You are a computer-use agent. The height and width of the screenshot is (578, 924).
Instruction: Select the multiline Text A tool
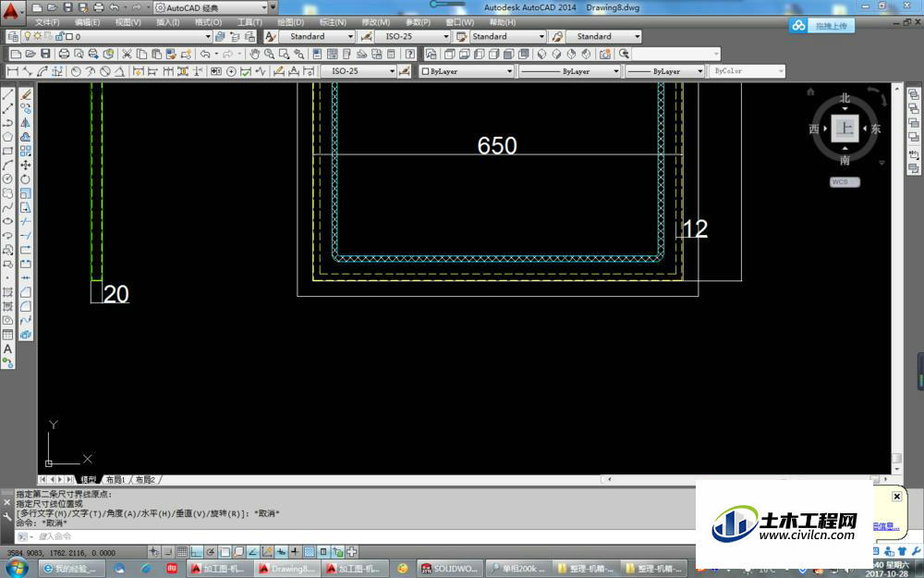click(x=7, y=350)
